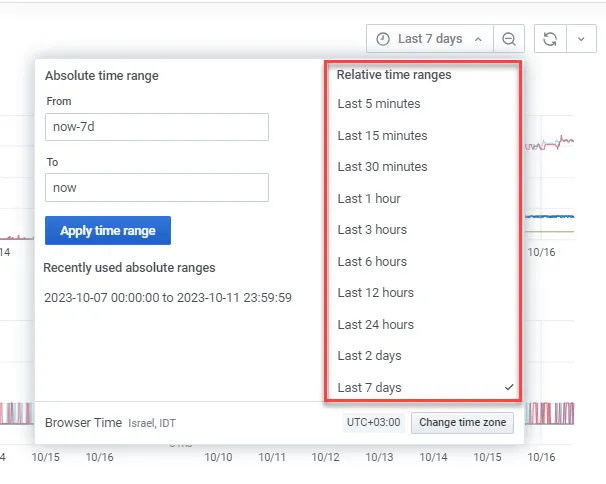Click the 10/13 axis label
The height and width of the screenshot is (484, 606).
click(x=379, y=457)
